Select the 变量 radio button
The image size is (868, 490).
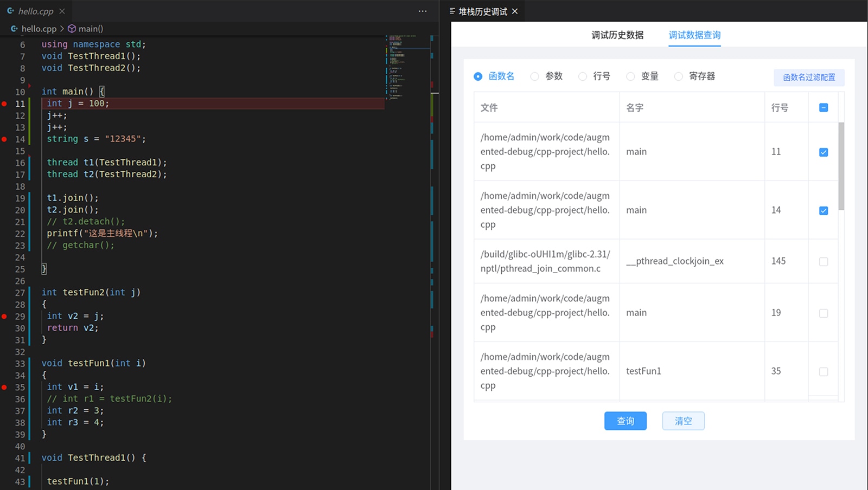(x=630, y=76)
